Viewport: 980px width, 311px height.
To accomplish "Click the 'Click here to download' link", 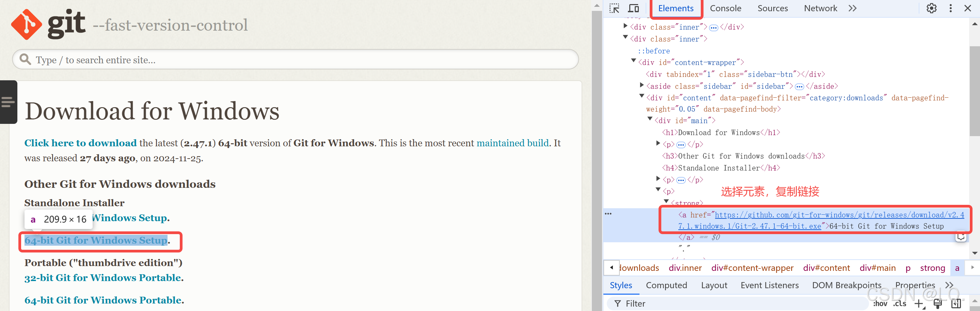I will pyautogui.click(x=80, y=143).
